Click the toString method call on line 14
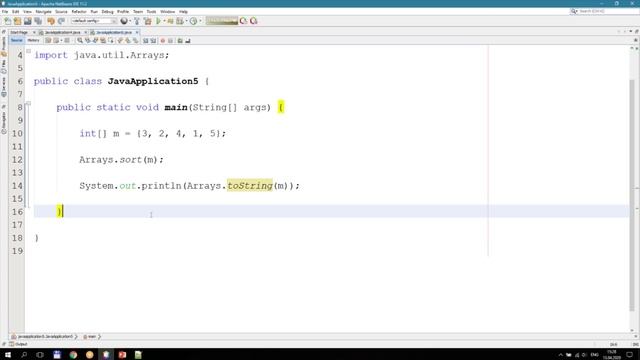This screenshot has width=640, height=360. point(250,186)
